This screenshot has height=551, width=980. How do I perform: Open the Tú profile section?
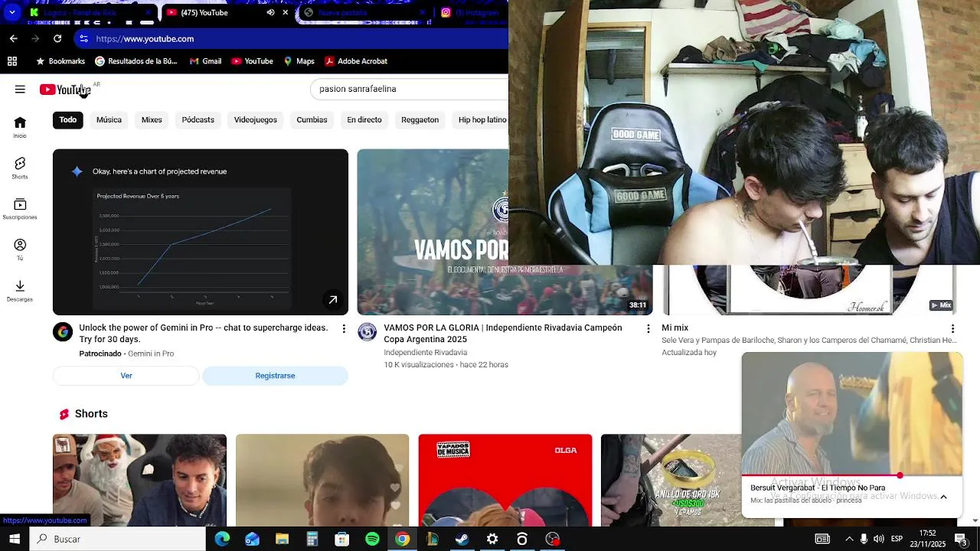(20, 249)
